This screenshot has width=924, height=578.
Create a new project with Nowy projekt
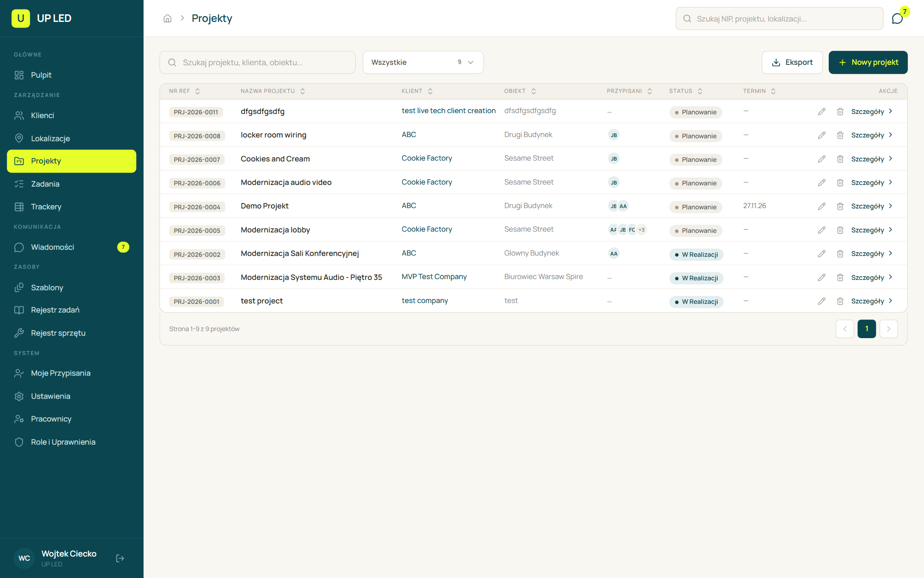tap(868, 62)
